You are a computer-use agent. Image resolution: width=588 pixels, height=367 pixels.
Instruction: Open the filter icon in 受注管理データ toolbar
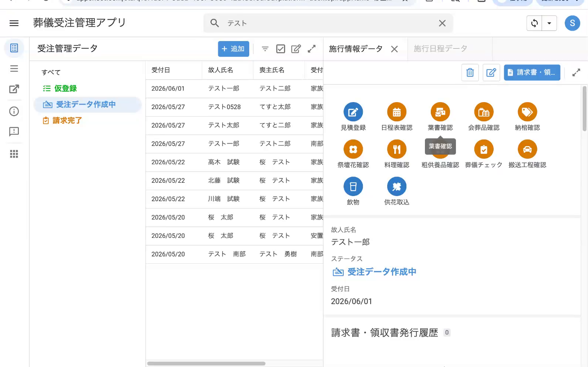point(265,49)
